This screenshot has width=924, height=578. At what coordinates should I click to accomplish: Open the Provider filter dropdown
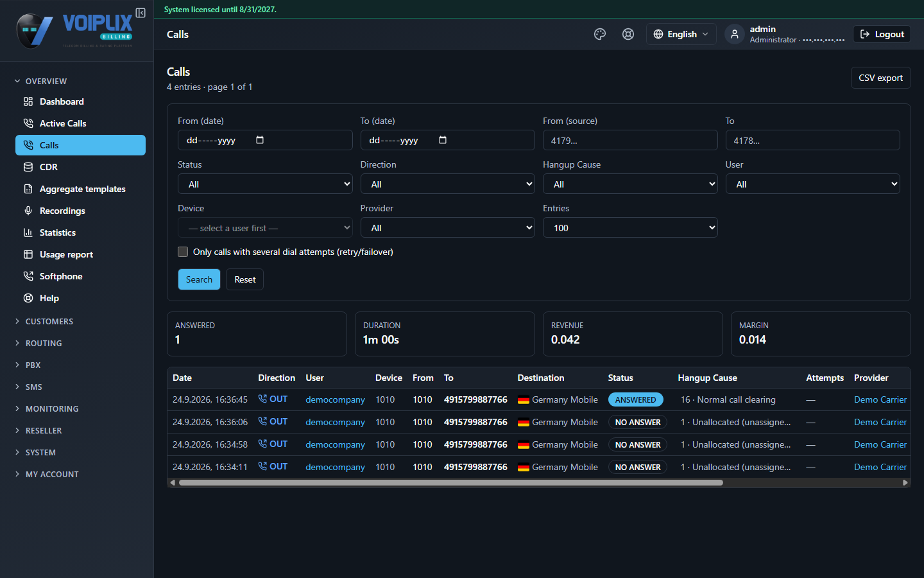[448, 227]
